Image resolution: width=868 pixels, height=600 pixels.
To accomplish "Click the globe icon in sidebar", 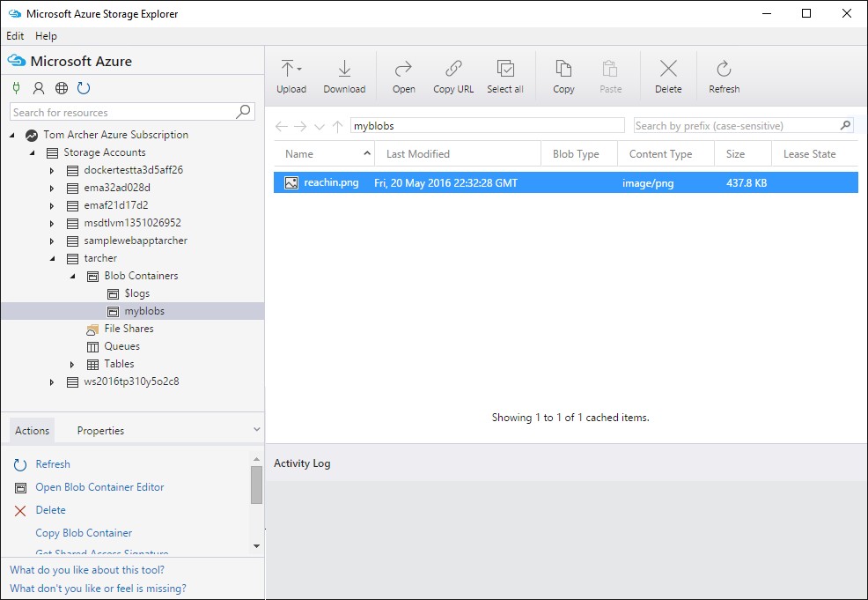I will pyautogui.click(x=62, y=87).
